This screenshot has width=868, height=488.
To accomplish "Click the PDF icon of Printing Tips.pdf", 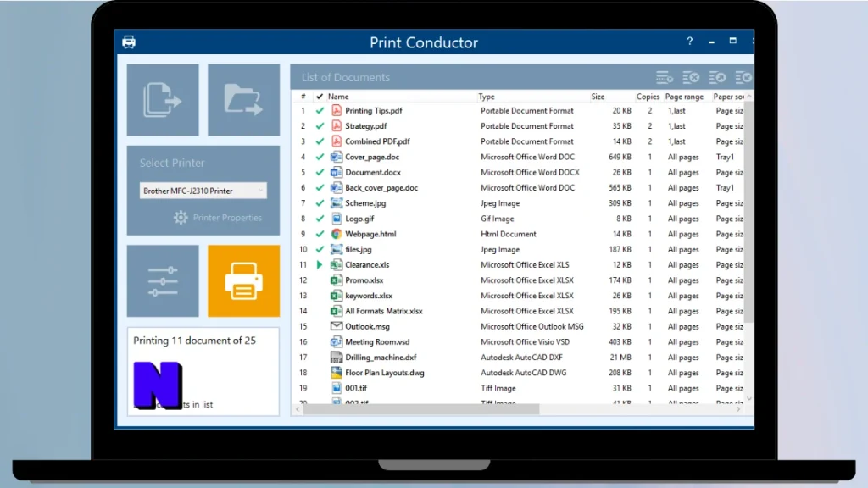I will (336, 111).
